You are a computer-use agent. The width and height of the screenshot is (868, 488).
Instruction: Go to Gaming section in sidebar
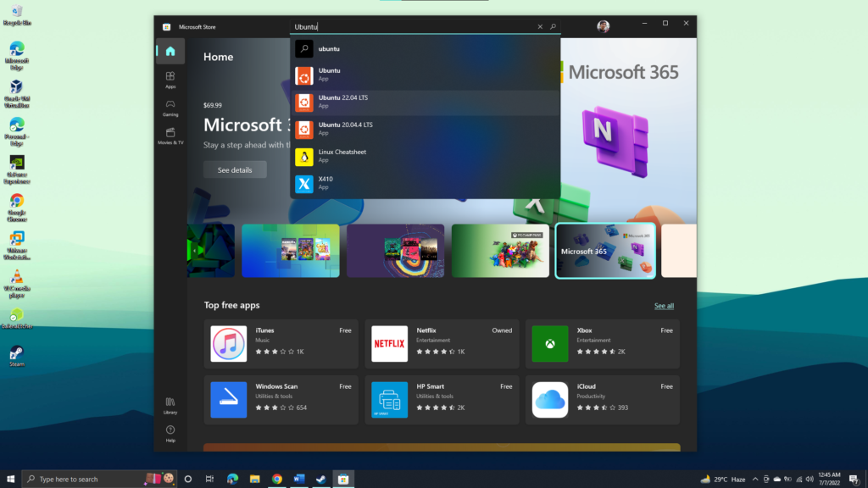170,108
